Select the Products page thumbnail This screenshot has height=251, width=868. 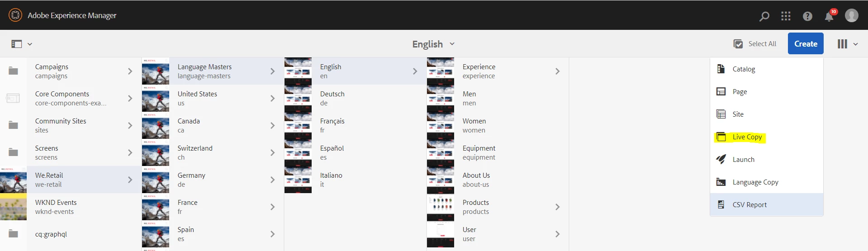[441, 207]
